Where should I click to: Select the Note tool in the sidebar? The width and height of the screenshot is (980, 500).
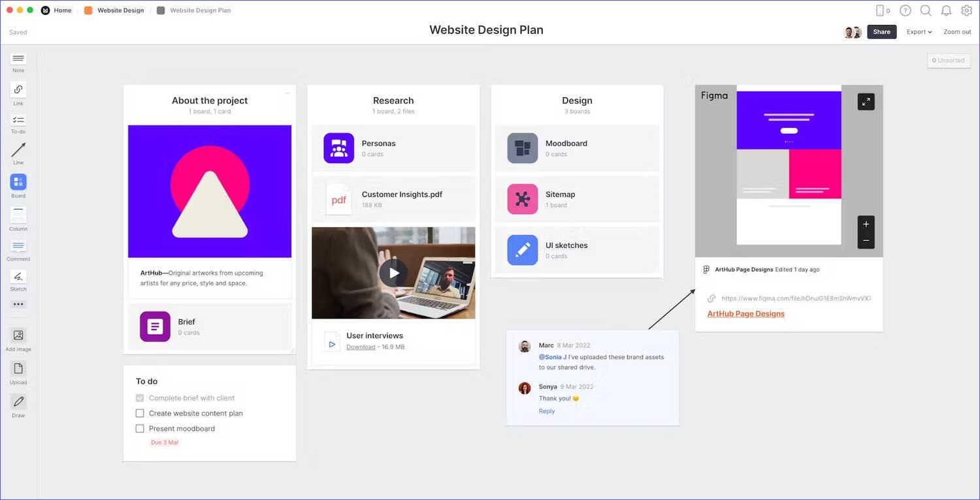18,60
